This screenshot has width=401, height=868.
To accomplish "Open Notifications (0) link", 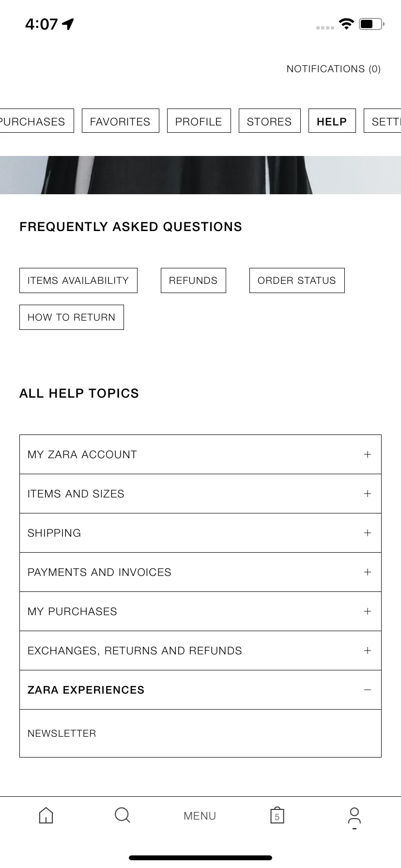I will tap(334, 69).
